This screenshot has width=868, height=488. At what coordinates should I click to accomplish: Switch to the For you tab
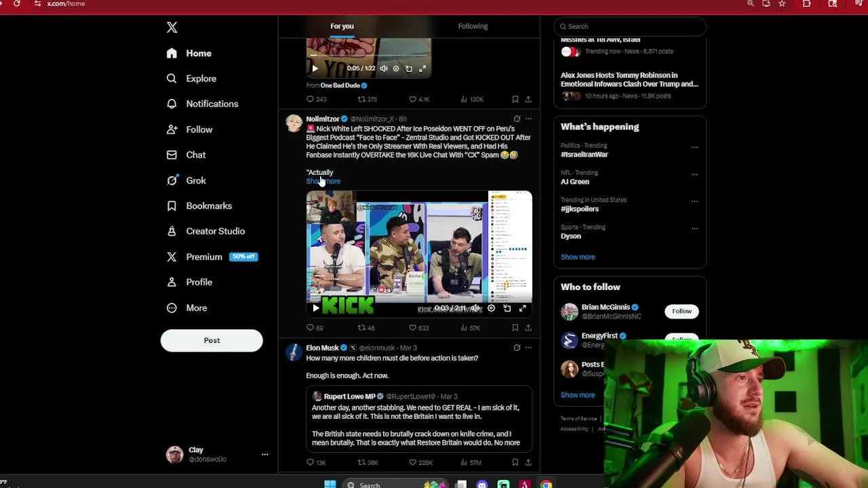pos(342,26)
